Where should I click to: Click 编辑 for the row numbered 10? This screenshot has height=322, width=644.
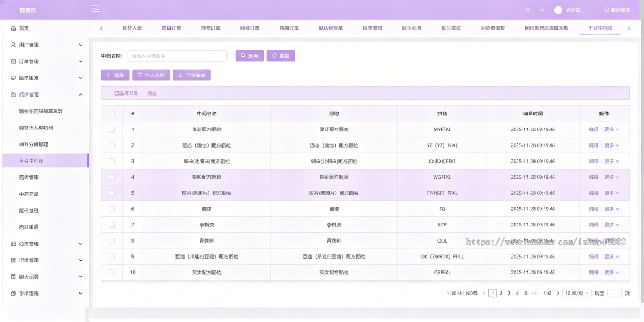(594, 273)
